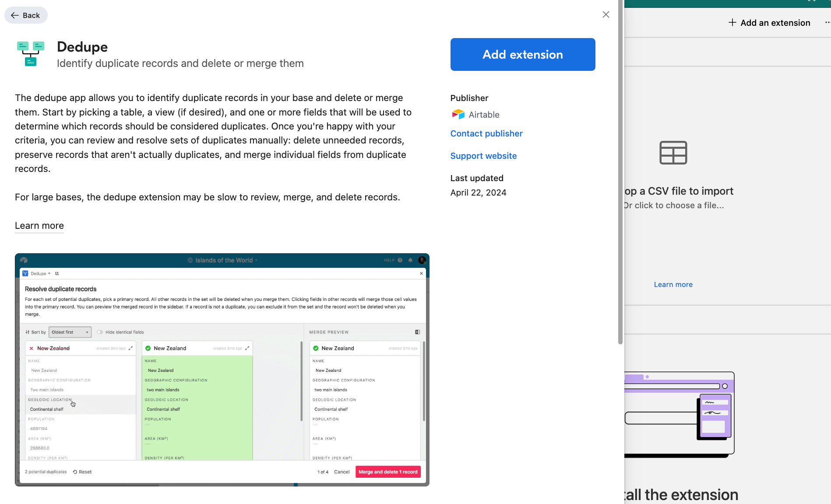Click the notification bell icon in preview header
Screen dimensions: 831x504
[x=410, y=260]
